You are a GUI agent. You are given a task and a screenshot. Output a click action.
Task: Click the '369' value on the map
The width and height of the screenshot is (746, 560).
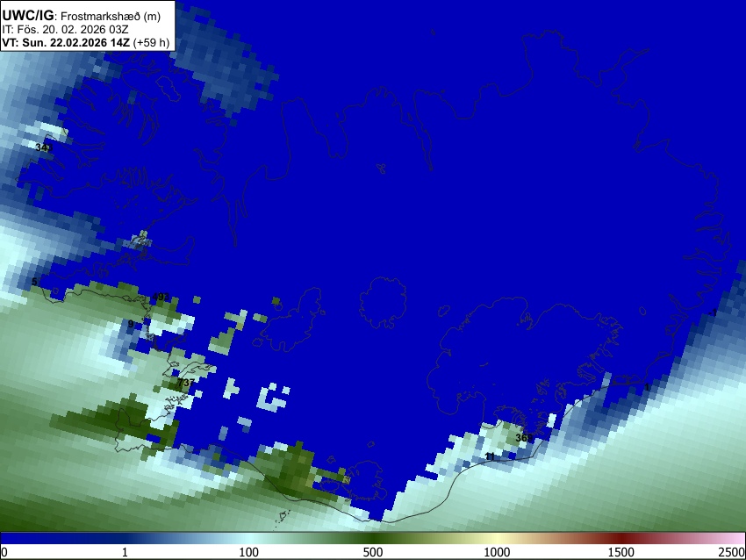click(x=524, y=438)
